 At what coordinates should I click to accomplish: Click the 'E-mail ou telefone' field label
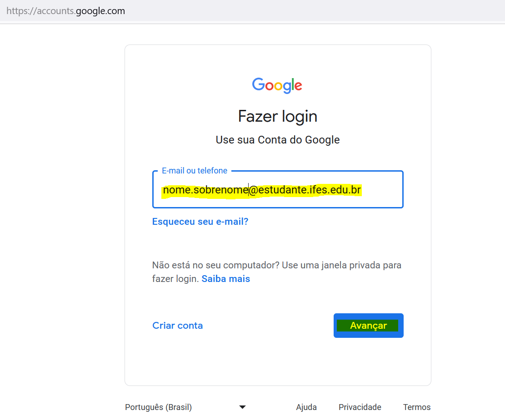195,171
